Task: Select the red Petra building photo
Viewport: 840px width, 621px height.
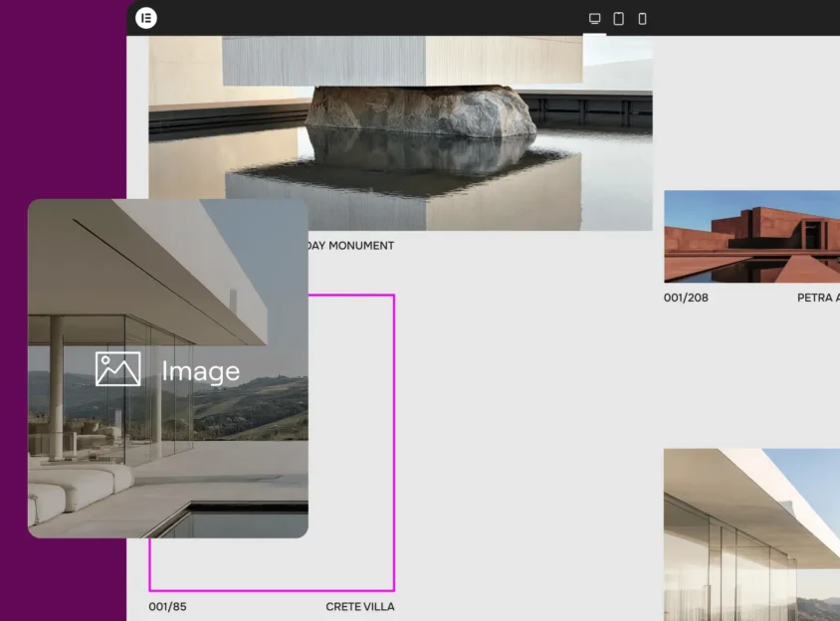Action: coord(751,236)
